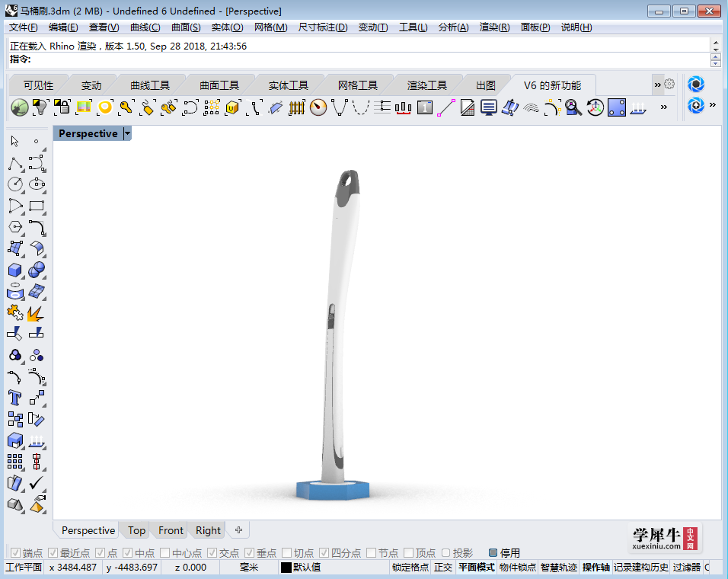Select the rectangular array tool
The image size is (728, 579).
(x=15, y=462)
